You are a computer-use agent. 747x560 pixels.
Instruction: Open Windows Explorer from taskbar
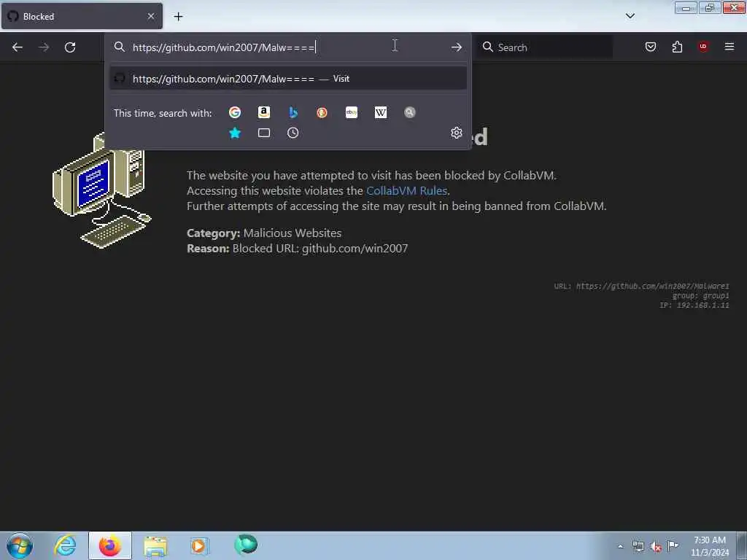pyautogui.click(x=155, y=545)
